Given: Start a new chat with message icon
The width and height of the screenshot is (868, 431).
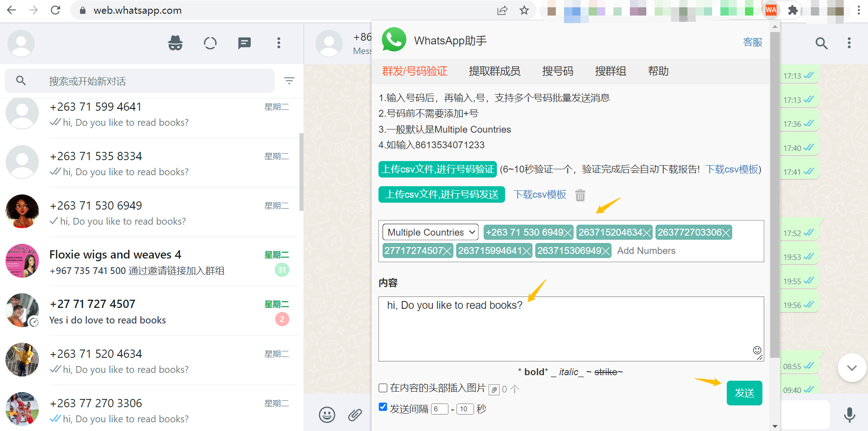Looking at the screenshot, I should (245, 43).
